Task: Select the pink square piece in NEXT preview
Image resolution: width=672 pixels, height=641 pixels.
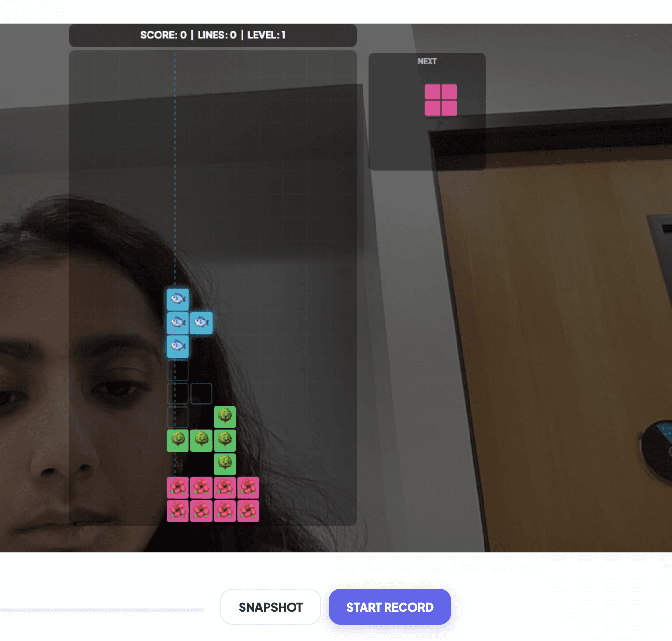Action: (x=441, y=100)
